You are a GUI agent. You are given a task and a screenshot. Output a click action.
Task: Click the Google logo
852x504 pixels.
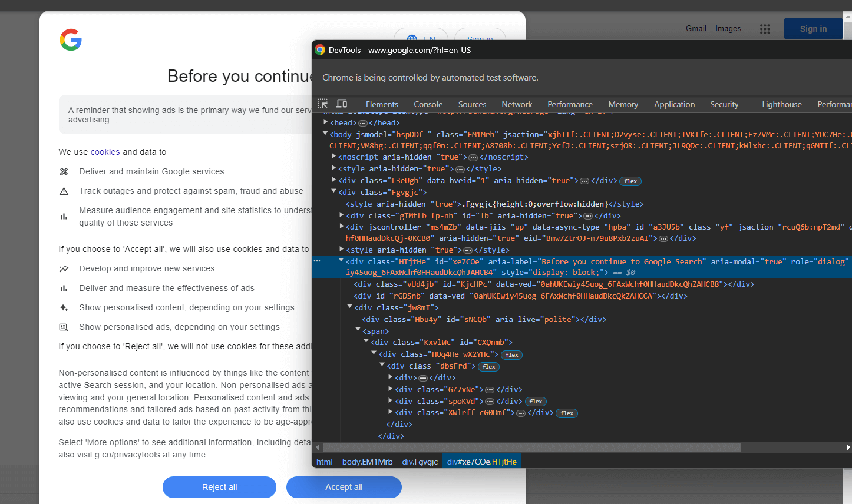point(71,39)
